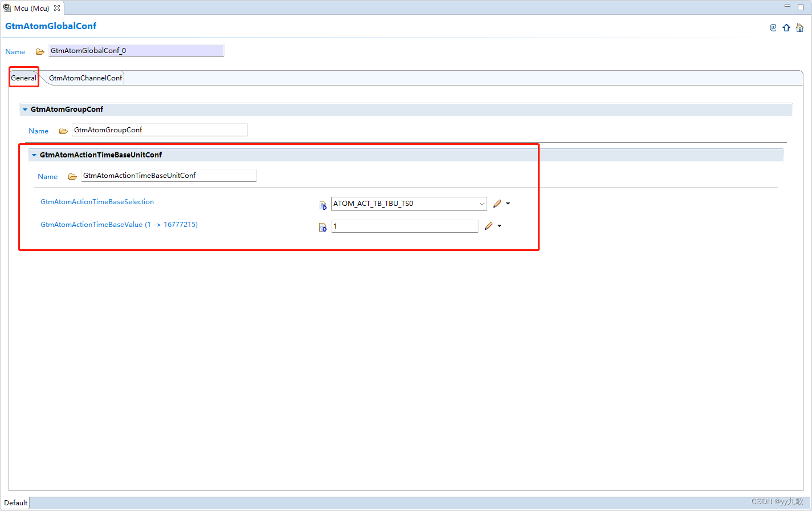Maximize the editor pane
The width and height of the screenshot is (812, 511).
point(801,7)
